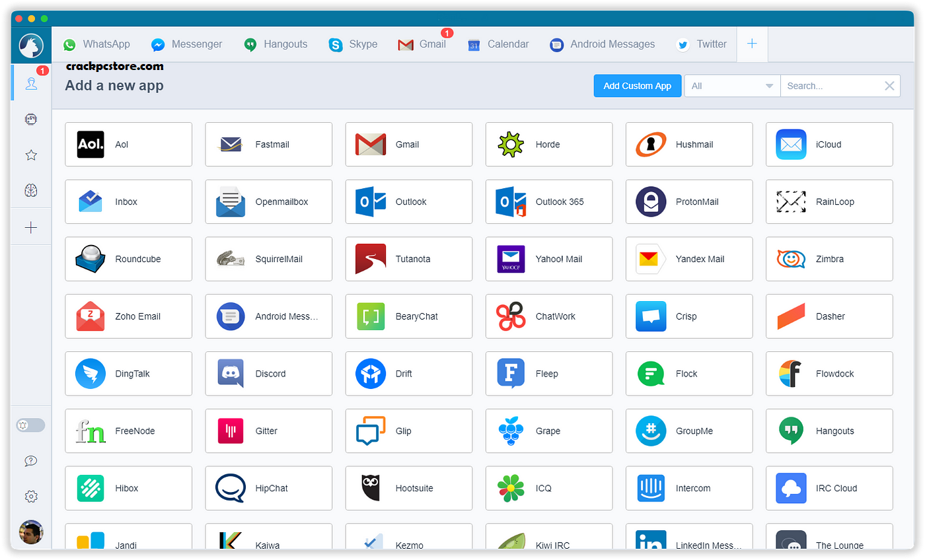This screenshot has width=925, height=560.
Task: Pick the Hushmail app card
Action: pyautogui.click(x=689, y=144)
